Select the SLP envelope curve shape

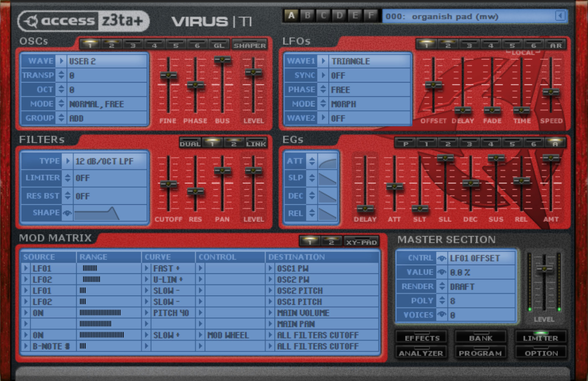tap(327, 178)
